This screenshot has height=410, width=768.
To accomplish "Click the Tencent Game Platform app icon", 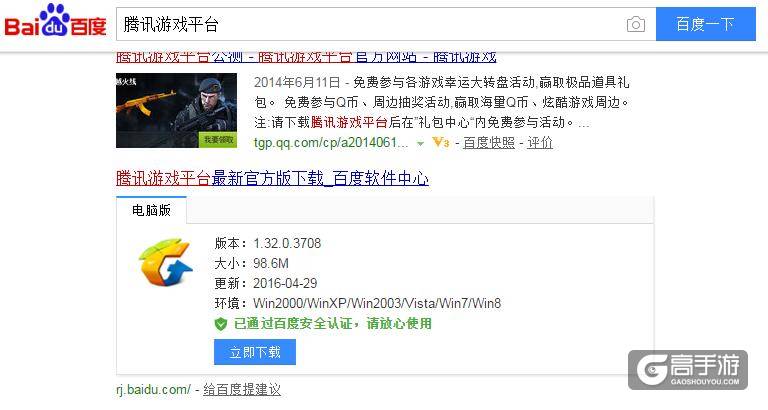I will [166, 262].
